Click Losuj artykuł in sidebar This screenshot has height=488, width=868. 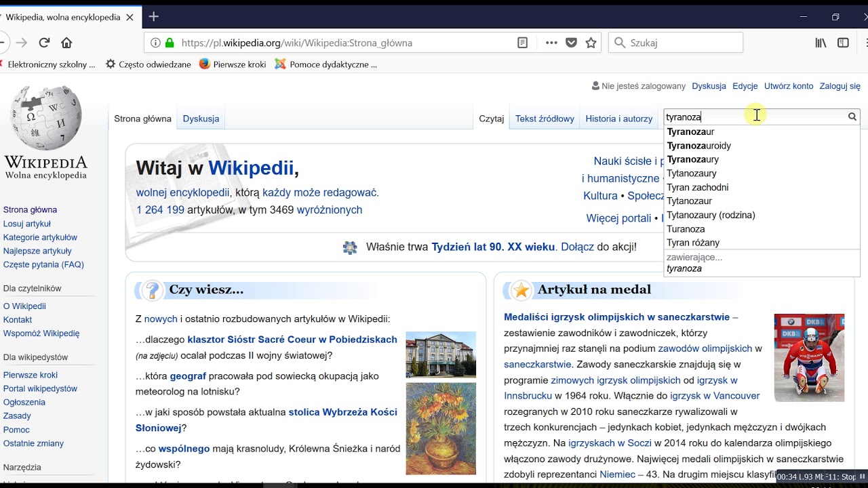[x=27, y=224]
